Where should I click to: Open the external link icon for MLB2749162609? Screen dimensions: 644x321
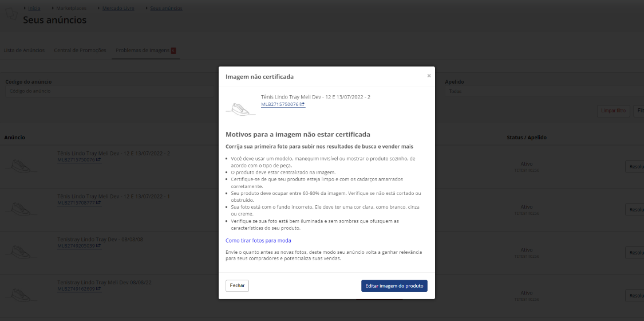pos(98,289)
